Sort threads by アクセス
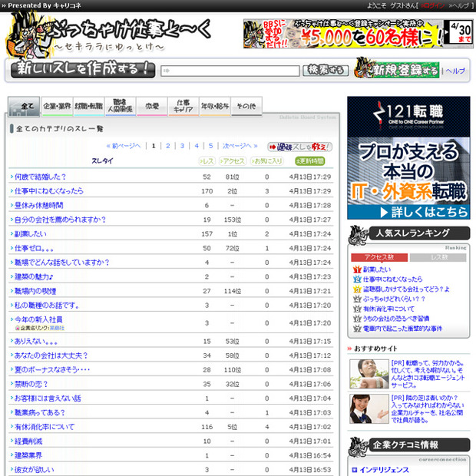 (x=233, y=161)
